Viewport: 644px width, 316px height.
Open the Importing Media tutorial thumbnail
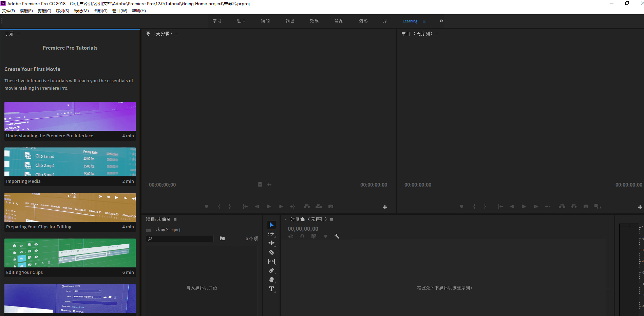(x=70, y=162)
